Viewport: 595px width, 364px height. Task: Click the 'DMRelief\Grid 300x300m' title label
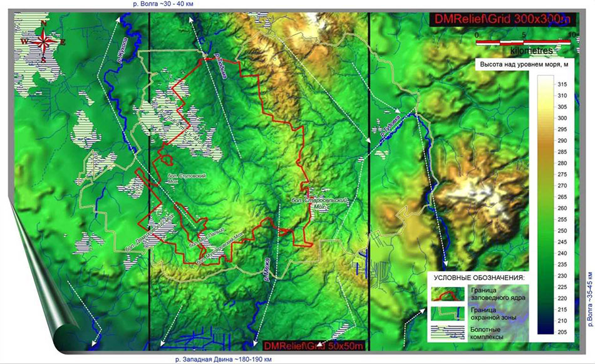(x=499, y=19)
